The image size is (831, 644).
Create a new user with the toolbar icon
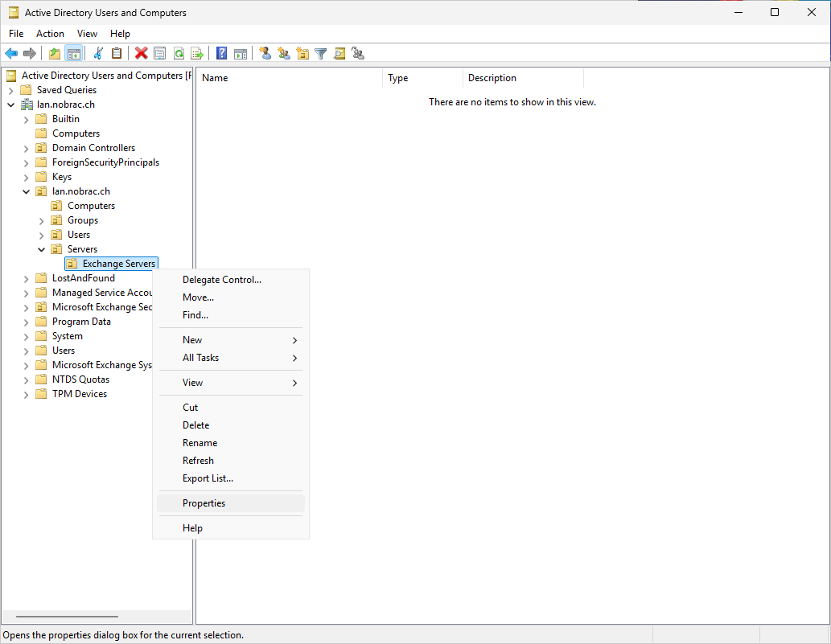265,54
